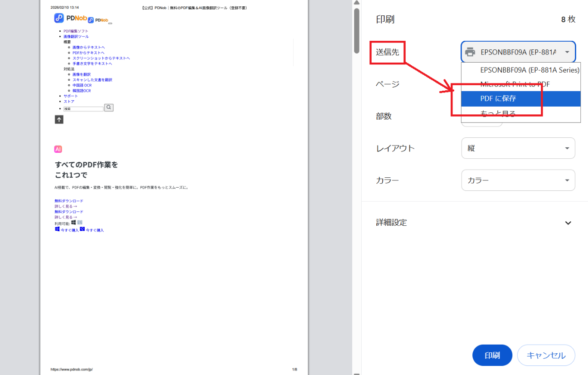Viewport: 588px width, 375px height.
Task: Click the black back-to-top arrow icon
Action: [58, 119]
